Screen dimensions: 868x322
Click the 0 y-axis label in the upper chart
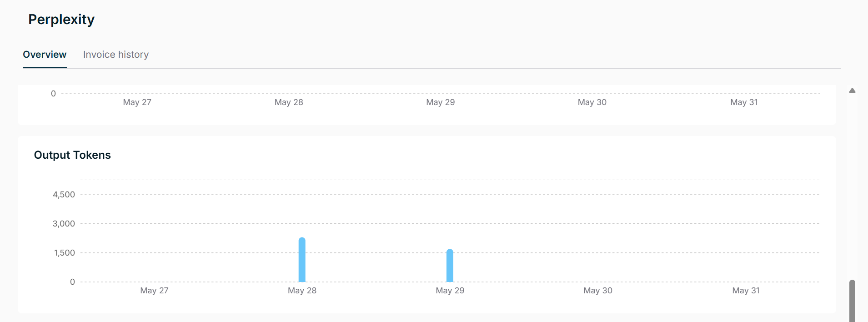click(53, 94)
